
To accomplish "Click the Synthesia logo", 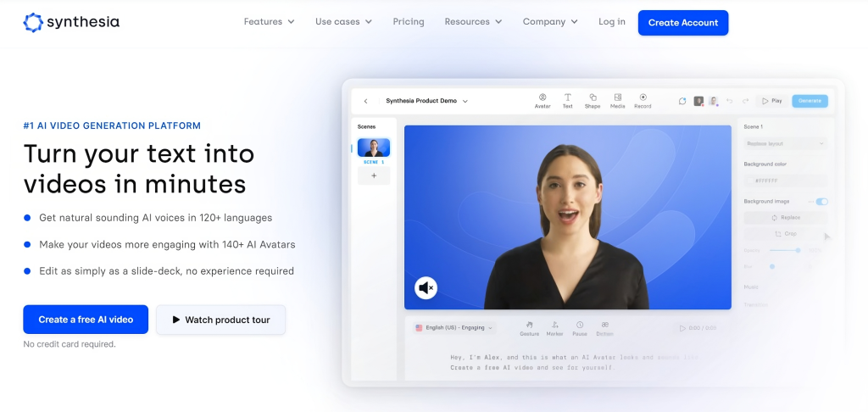I will coord(71,22).
